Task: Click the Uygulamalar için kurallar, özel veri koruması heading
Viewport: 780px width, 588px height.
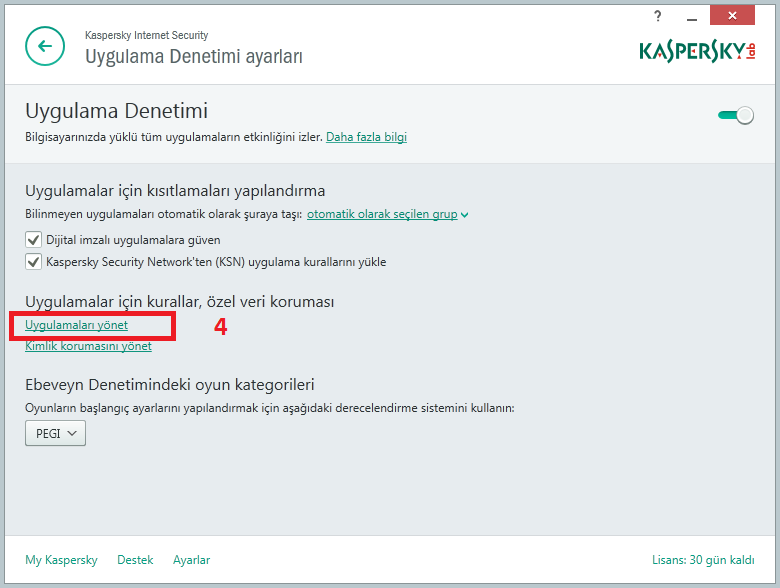Action: [180, 302]
